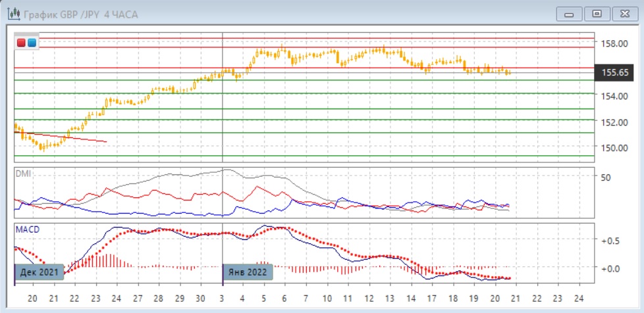Click the MACD indicator label
Viewport: 644px width, 313px height.
[x=28, y=228]
